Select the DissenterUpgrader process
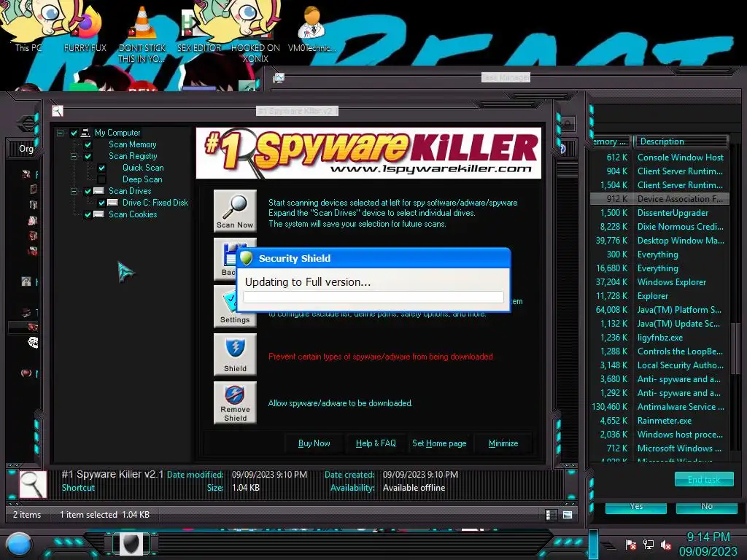The image size is (747, 560). [x=659, y=213]
